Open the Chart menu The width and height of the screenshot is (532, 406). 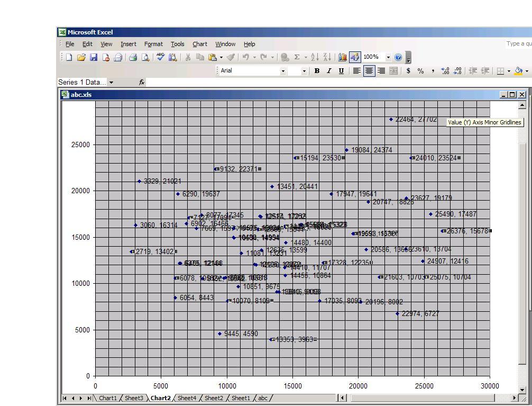click(x=200, y=44)
